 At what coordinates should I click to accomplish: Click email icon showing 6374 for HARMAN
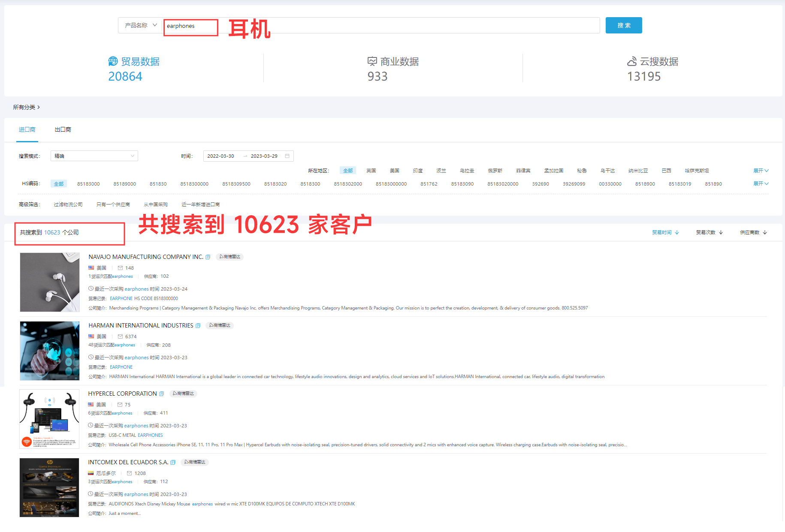tap(121, 337)
